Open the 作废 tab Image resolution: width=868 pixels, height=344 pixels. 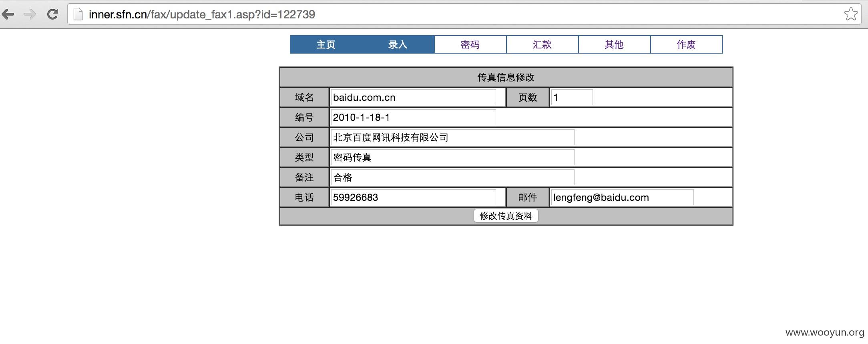686,44
